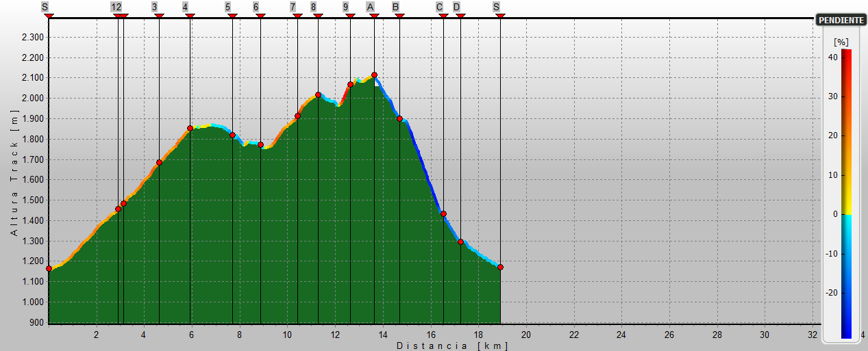This screenshot has width=868, height=351.
Task: Select waypoint marker labeled 6
Action: click(256, 7)
